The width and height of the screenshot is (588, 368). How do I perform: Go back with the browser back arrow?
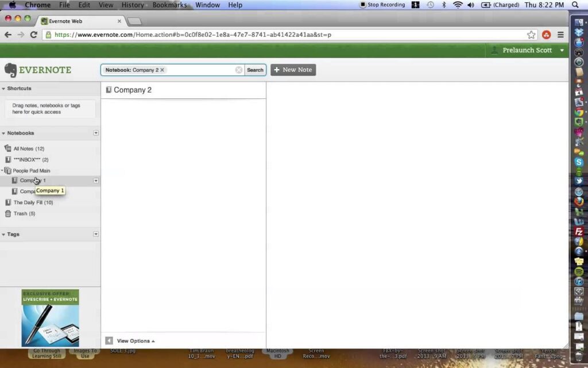pyautogui.click(x=8, y=34)
